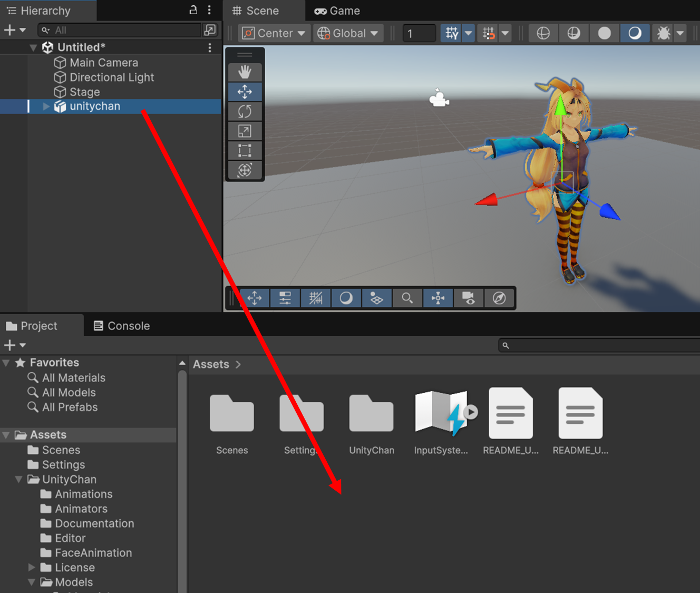Select the Rect transform tool

245,151
